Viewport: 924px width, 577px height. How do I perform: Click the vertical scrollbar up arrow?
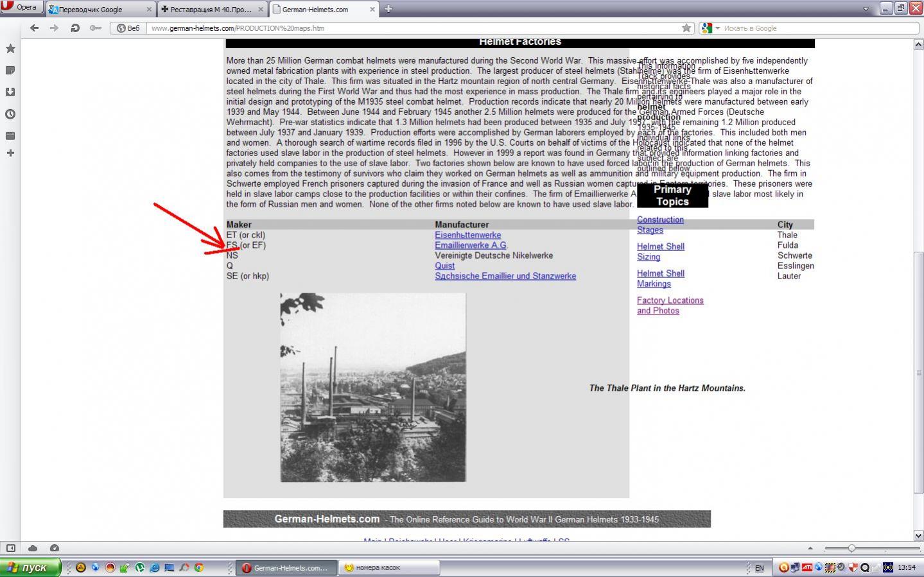pyautogui.click(x=918, y=45)
